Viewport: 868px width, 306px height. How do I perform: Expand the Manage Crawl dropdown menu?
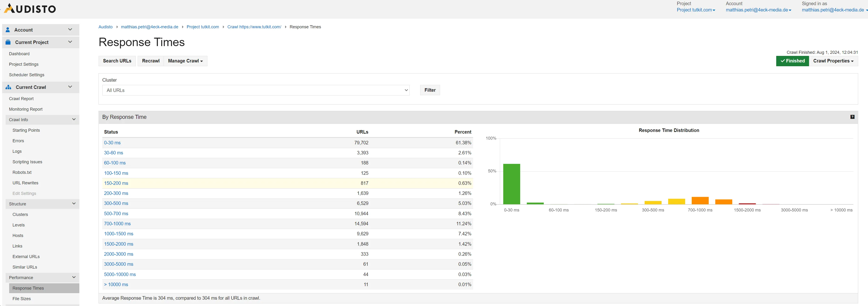[185, 60]
